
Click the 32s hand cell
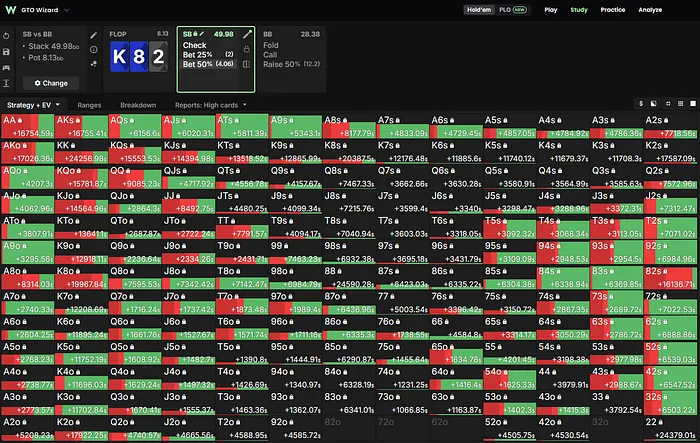coord(670,403)
